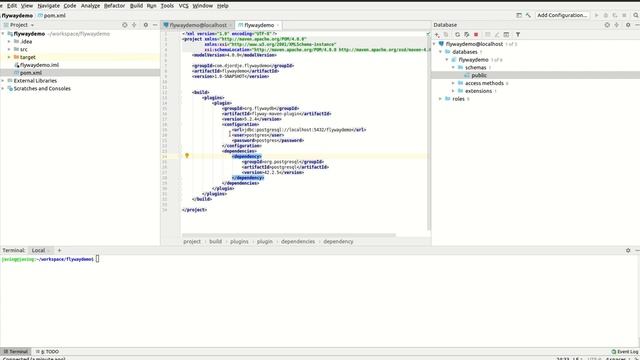Open the Refactor menu
This screenshot has width=640, height=360.
click(114, 6)
